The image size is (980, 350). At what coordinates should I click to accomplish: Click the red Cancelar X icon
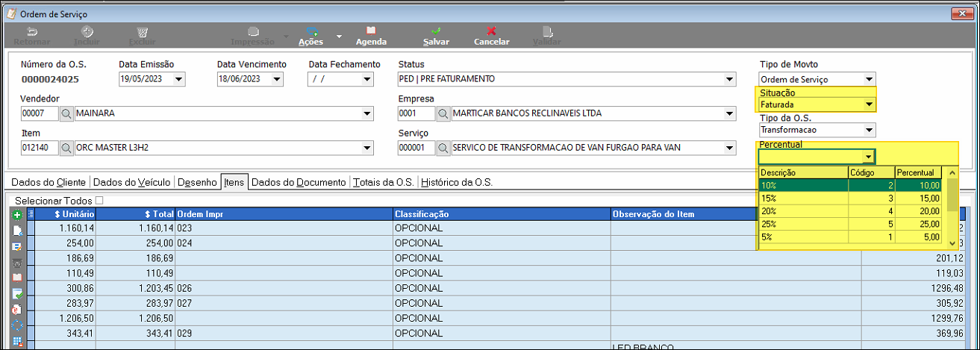tap(491, 31)
